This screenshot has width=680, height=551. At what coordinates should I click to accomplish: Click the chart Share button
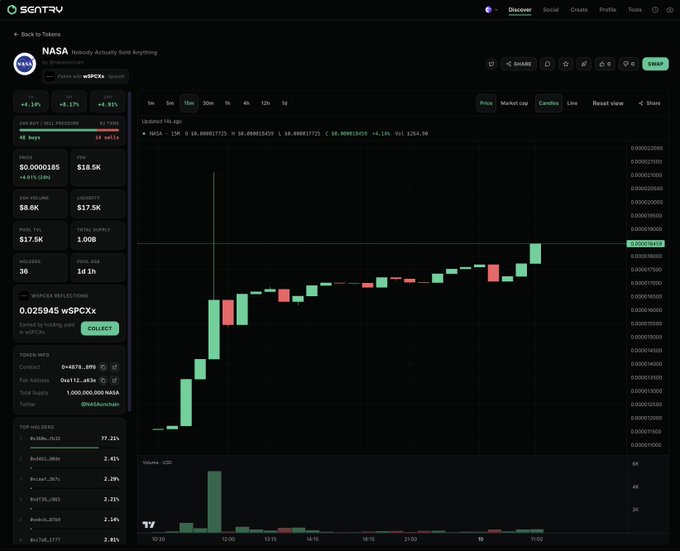point(649,103)
